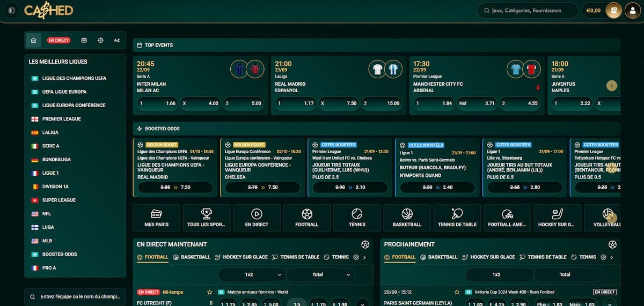Screen dimensions: 644x306
Task: Click the Cashed logo
Action: coord(49,10)
